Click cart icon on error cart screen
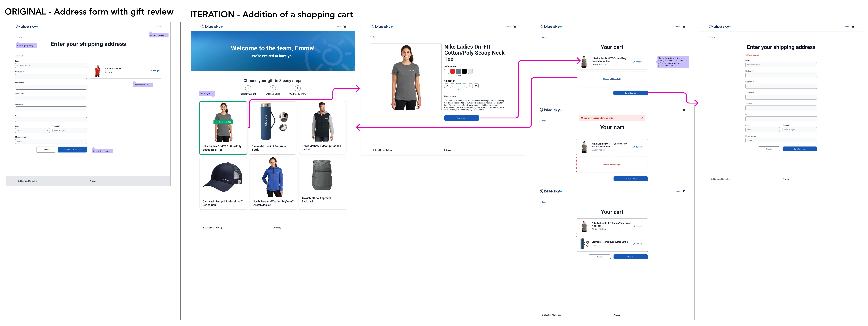The width and height of the screenshot is (868, 326). click(684, 110)
